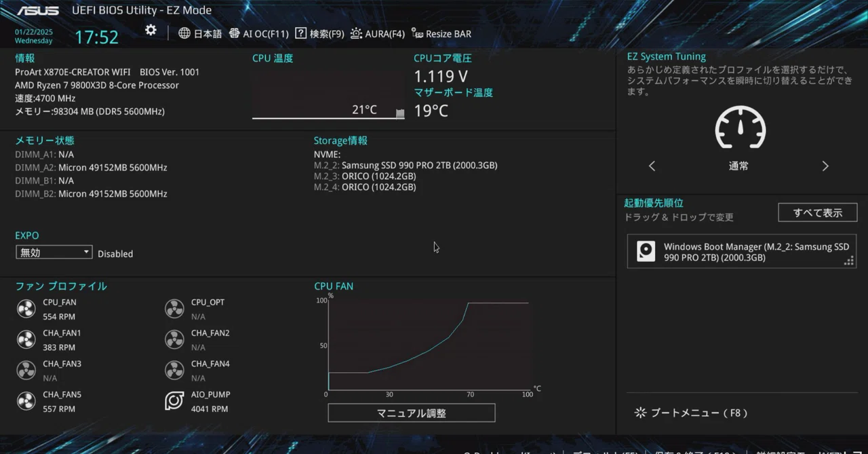The height and width of the screenshot is (454, 868).
Task: Open 検索(F9) search
Action: click(319, 34)
